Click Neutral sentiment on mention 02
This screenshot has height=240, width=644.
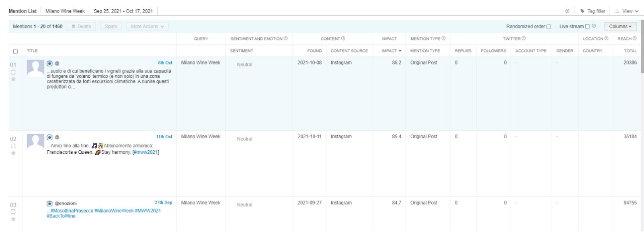[244, 139]
